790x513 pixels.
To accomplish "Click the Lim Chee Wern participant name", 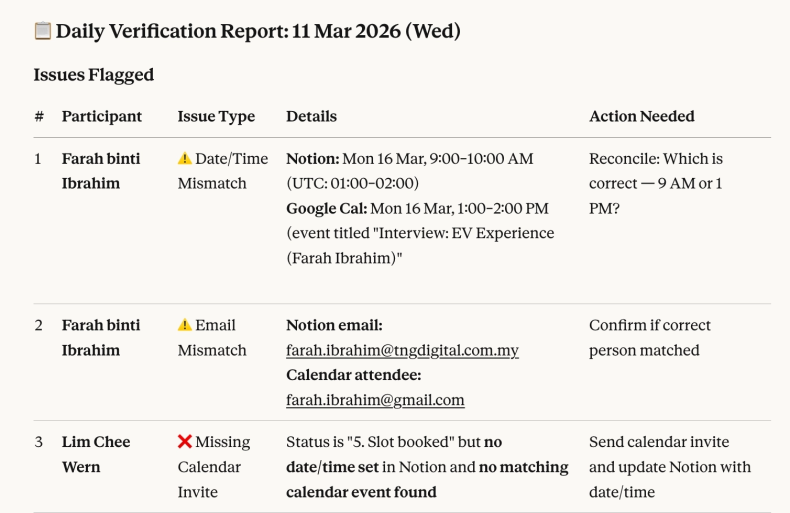I will [x=96, y=454].
